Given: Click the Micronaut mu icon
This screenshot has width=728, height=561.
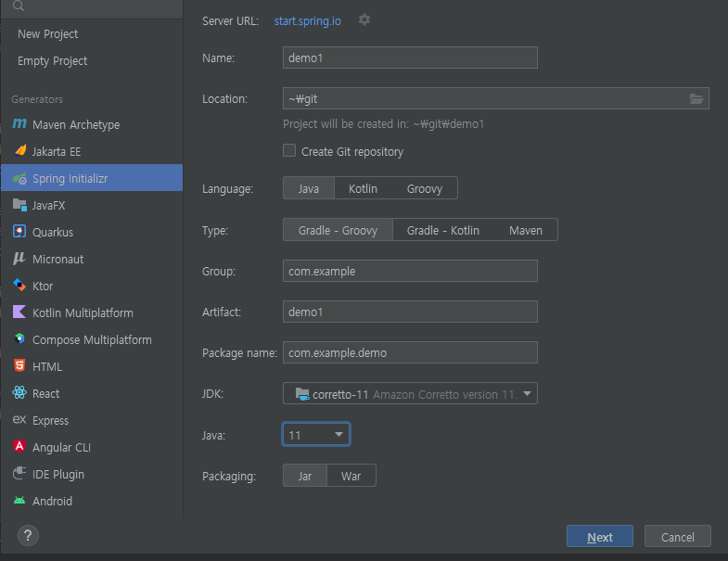Looking at the screenshot, I should (19, 258).
